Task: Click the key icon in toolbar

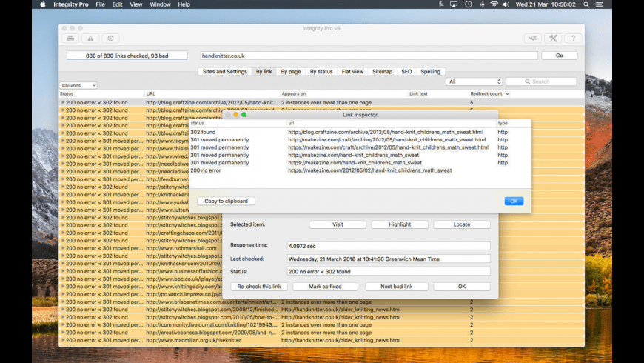Action: click(533, 39)
